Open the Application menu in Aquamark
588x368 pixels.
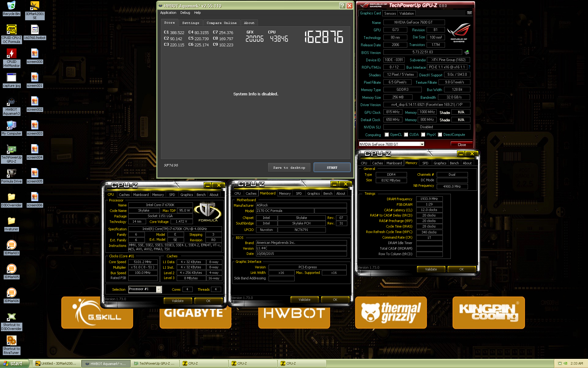point(168,13)
